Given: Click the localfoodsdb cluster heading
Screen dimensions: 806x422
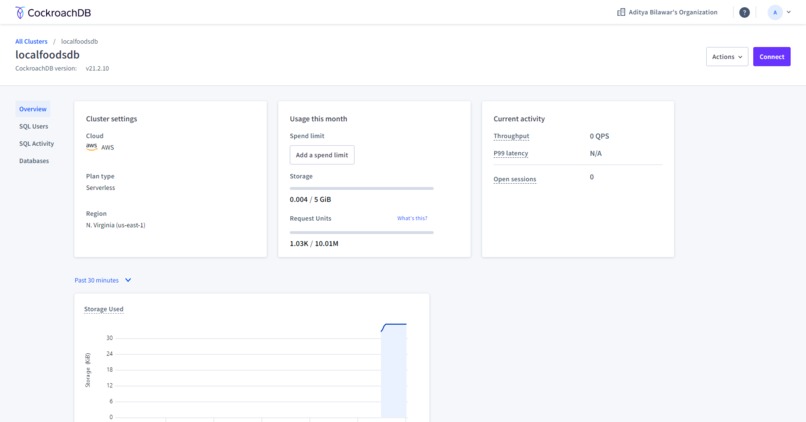Looking at the screenshot, I should coord(47,54).
